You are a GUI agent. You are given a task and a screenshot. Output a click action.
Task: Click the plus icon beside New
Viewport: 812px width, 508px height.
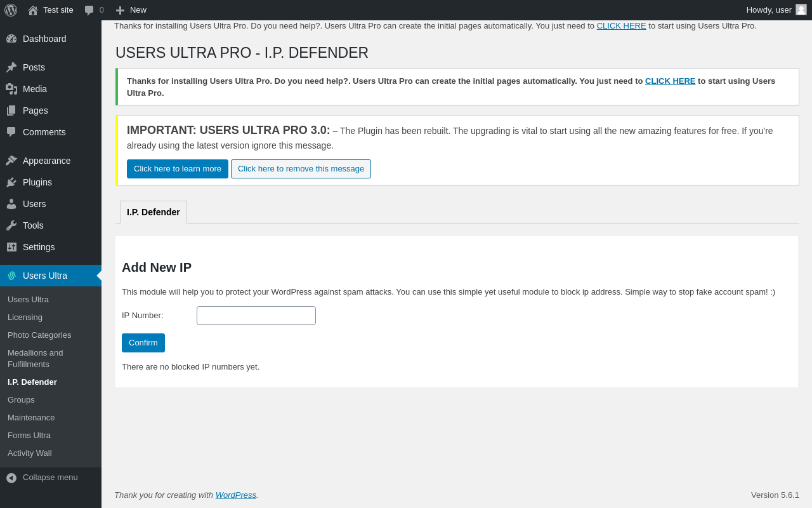(x=120, y=10)
